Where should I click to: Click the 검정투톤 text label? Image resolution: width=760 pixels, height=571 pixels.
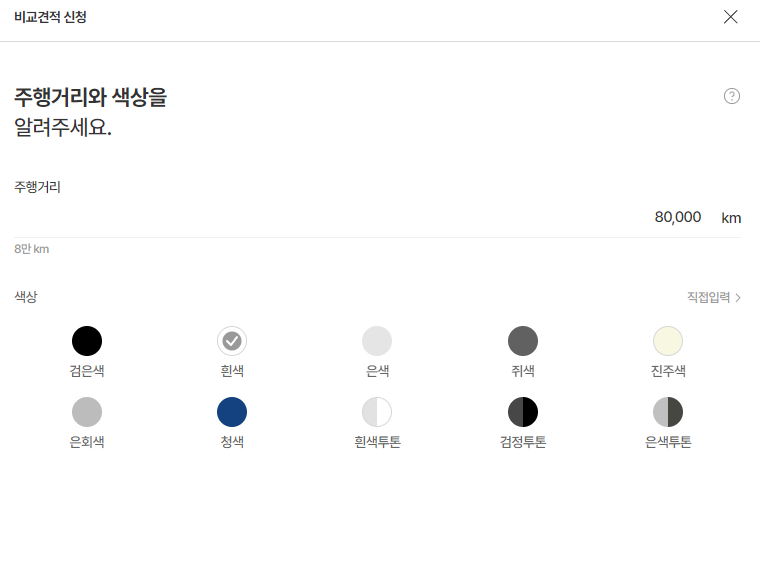pos(523,442)
